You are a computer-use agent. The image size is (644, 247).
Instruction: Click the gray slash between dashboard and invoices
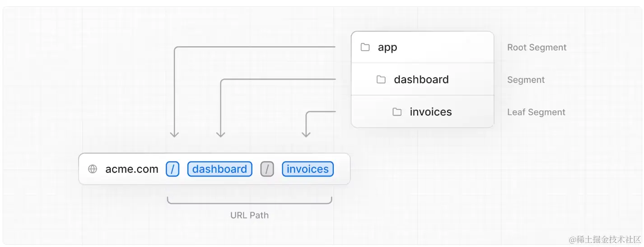(x=267, y=169)
